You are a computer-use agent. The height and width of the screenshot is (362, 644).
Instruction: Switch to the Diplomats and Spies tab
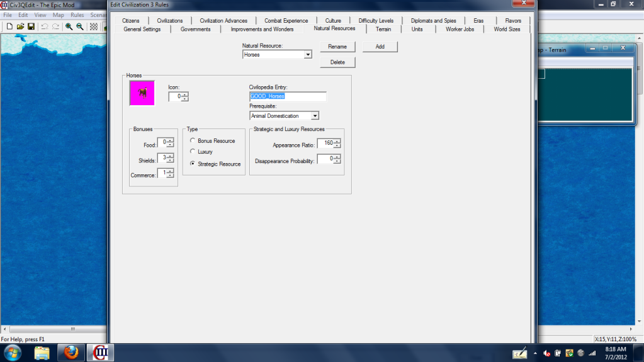click(x=433, y=21)
